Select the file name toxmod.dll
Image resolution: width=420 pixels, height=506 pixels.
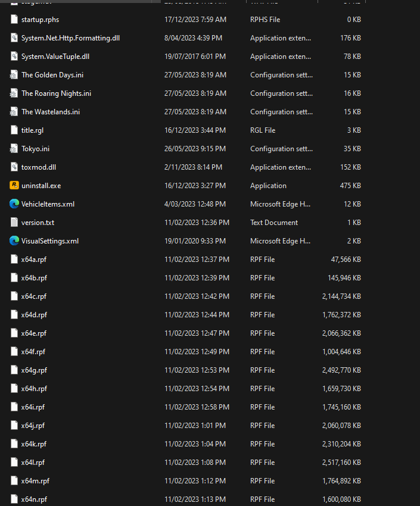click(38, 167)
